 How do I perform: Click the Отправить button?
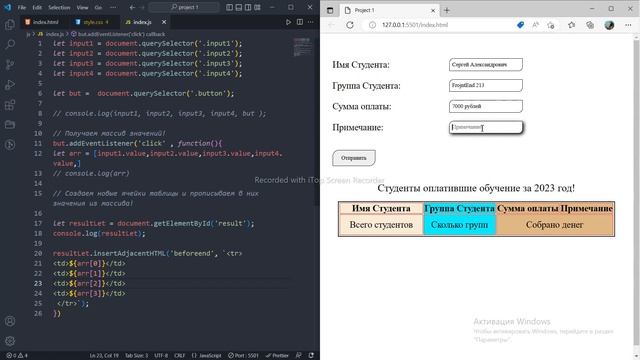354,158
